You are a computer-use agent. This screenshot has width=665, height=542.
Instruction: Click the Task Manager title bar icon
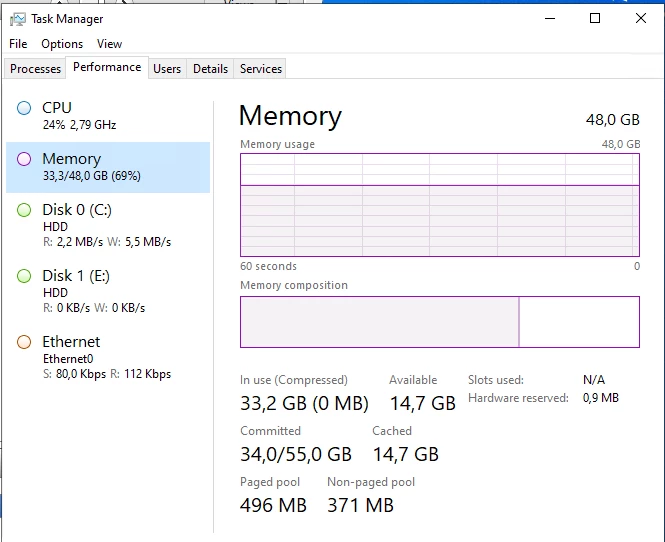17,19
